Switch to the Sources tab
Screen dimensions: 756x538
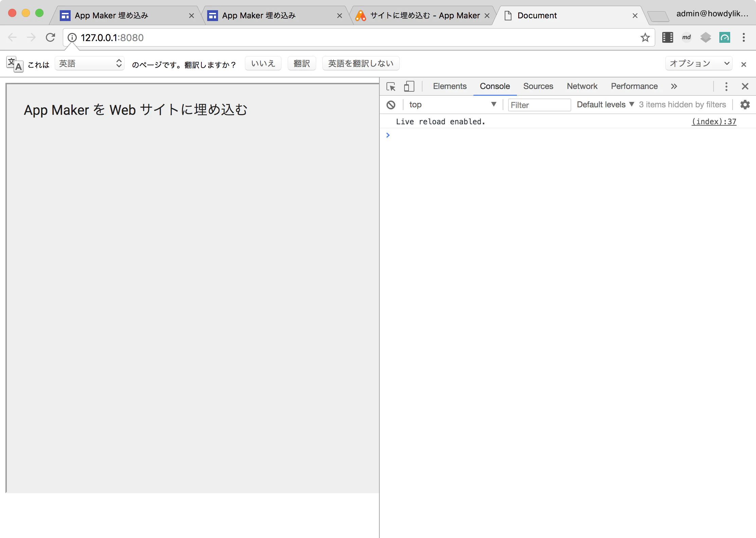(538, 86)
